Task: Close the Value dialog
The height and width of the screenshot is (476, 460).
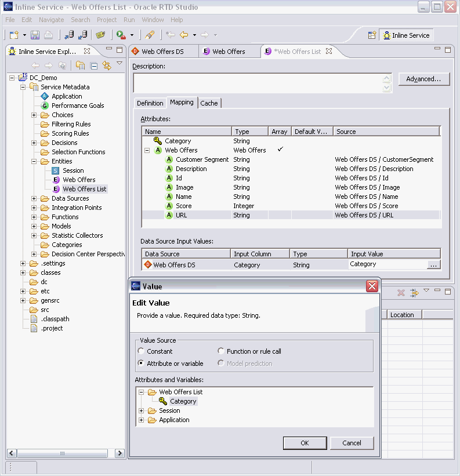Action: pyautogui.click(x=372, y=286)
